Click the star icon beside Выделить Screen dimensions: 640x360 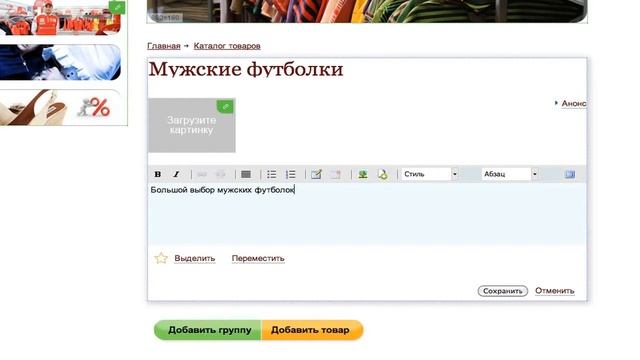(x=161, y=258)
